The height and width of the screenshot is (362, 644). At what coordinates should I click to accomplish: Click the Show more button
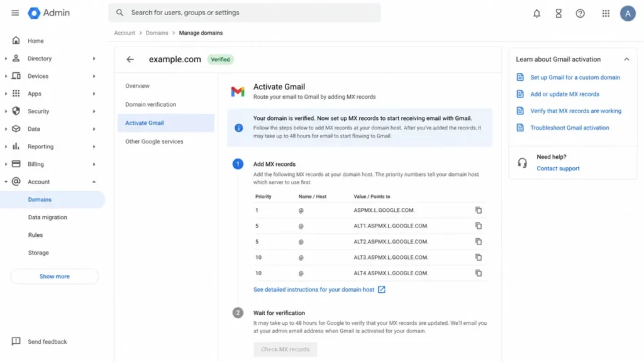(55, 277)
